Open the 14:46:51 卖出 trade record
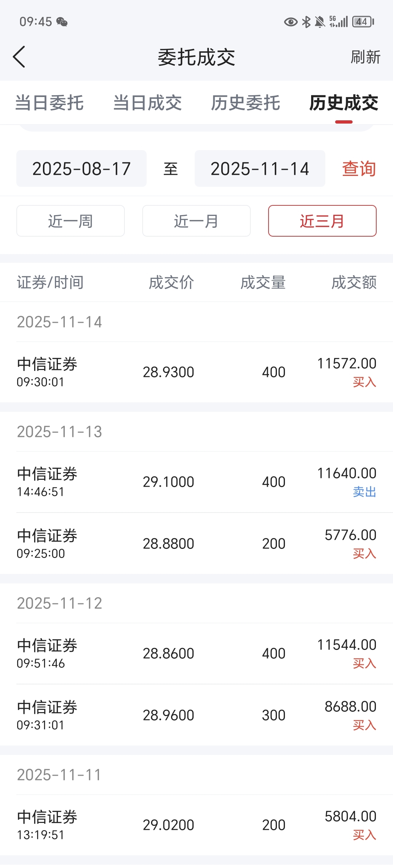393x868 pixels. [196, 482]
